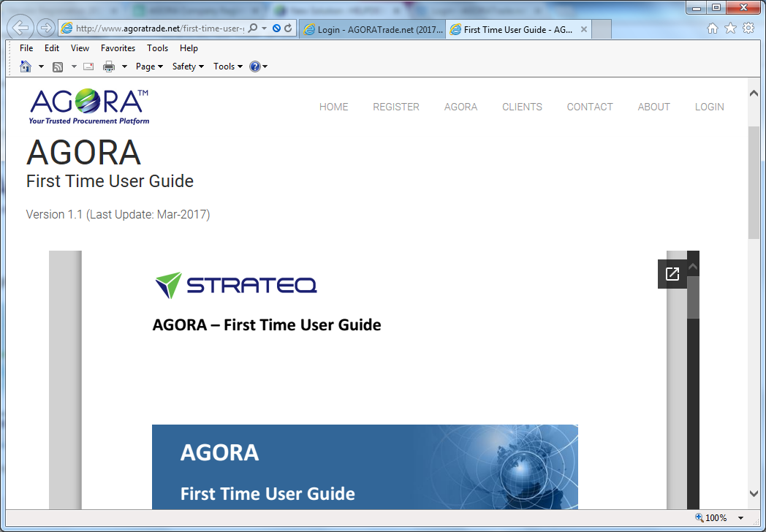Go back with the browser Back arrow
Screen dimensions: 766x532
[20, 28]
